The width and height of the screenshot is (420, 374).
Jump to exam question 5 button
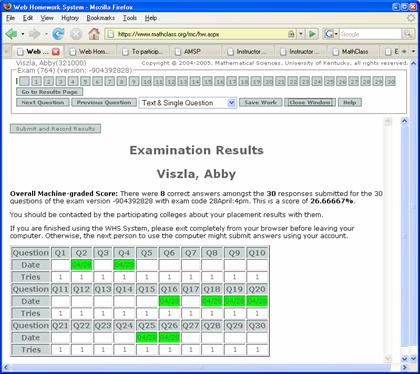(x=85, y=81)
